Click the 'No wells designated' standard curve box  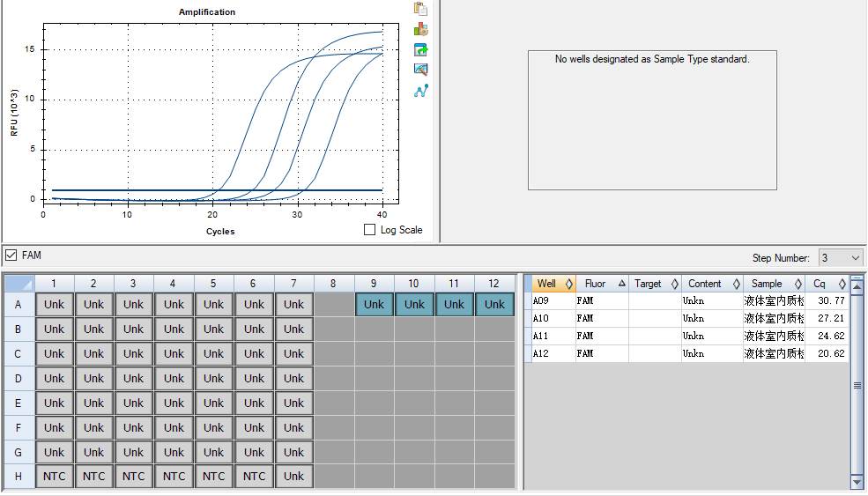[x=652, y=120]
